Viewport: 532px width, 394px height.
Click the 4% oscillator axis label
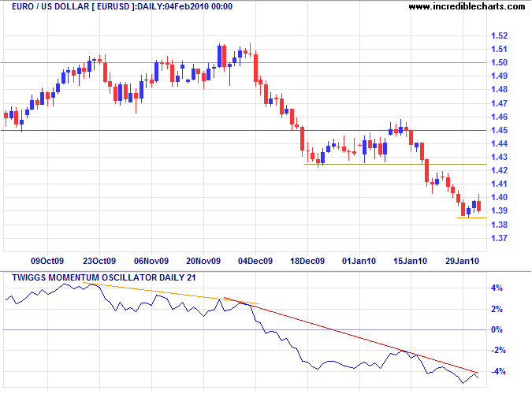[x=497, y=288]
